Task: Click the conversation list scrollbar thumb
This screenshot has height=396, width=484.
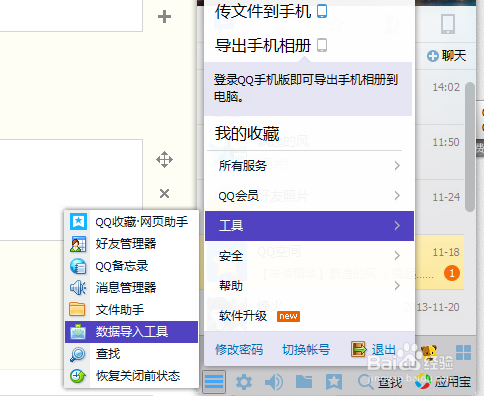Action: 470,147
